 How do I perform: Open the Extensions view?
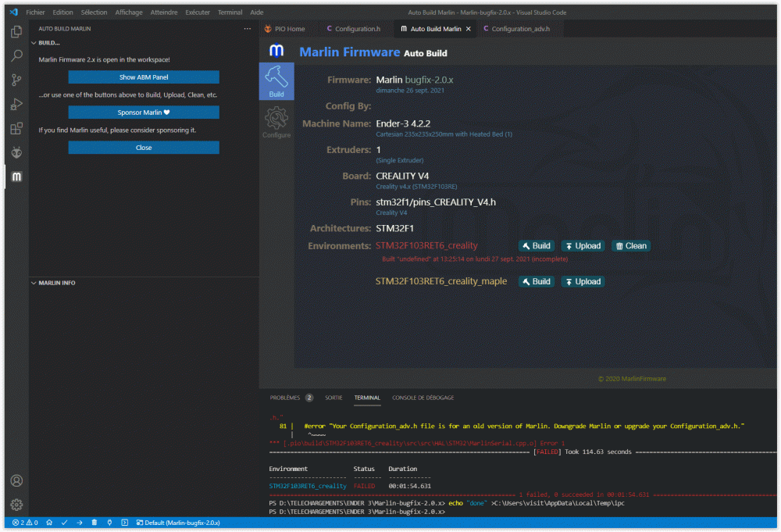(16, 129)
